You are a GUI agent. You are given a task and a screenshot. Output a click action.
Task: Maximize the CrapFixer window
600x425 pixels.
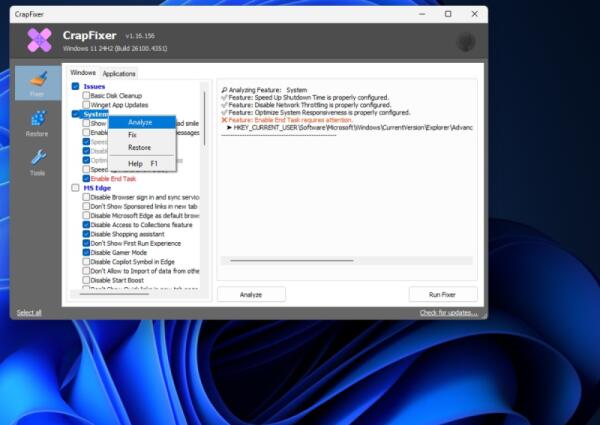click(x=447, y=14)
